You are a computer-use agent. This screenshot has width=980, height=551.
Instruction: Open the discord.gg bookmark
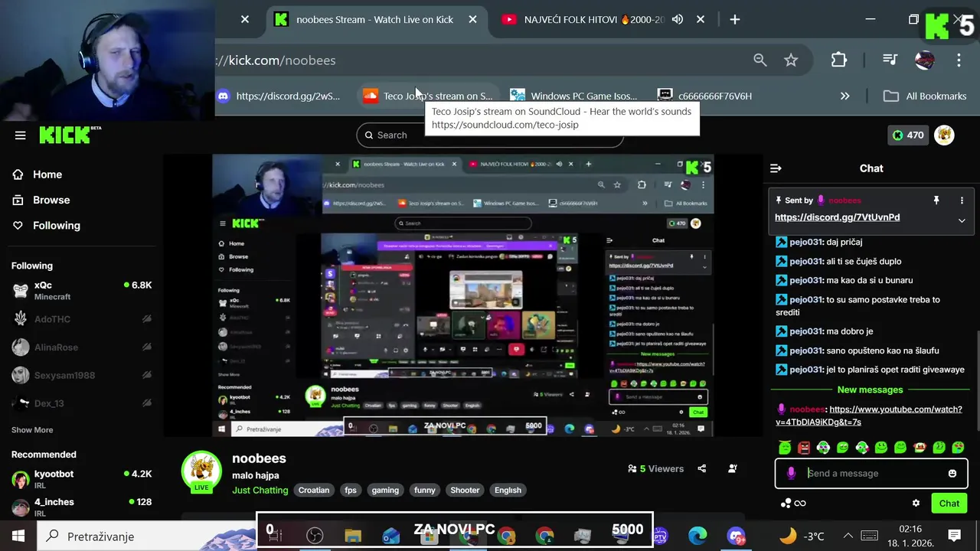(x=279, y=96)
